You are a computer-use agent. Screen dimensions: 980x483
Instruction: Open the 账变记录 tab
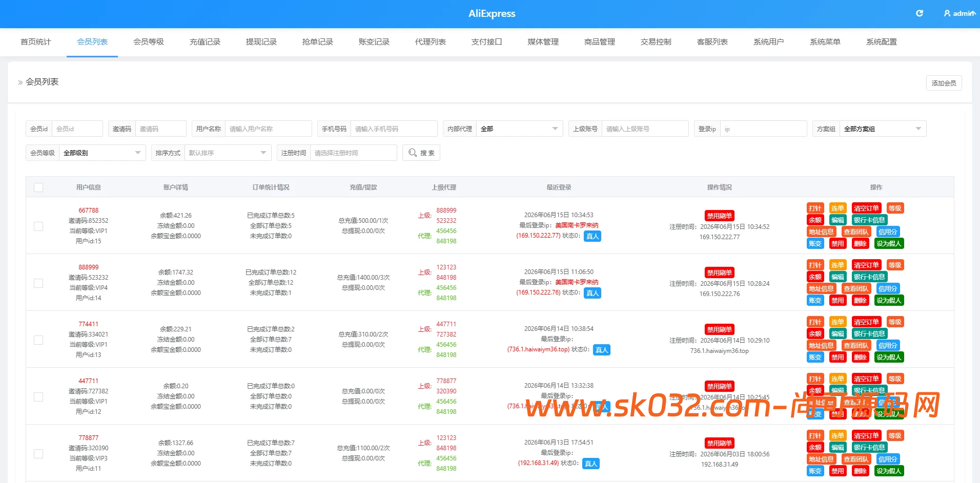(x=374, y=42)
